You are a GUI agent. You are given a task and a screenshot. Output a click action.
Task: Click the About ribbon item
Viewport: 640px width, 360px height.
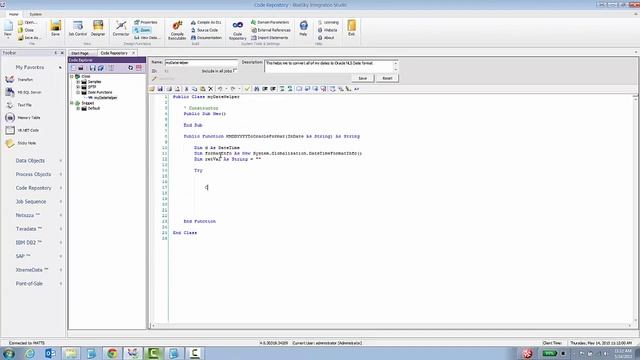(x=326, y=38)
